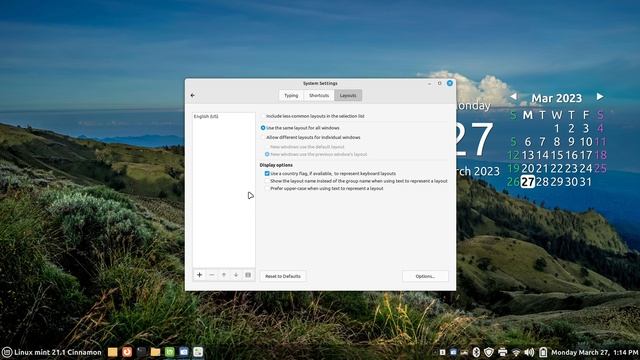Open the sound volume tray icon
Viewport: 640px width, 360px height.
[x=529, y=352]
